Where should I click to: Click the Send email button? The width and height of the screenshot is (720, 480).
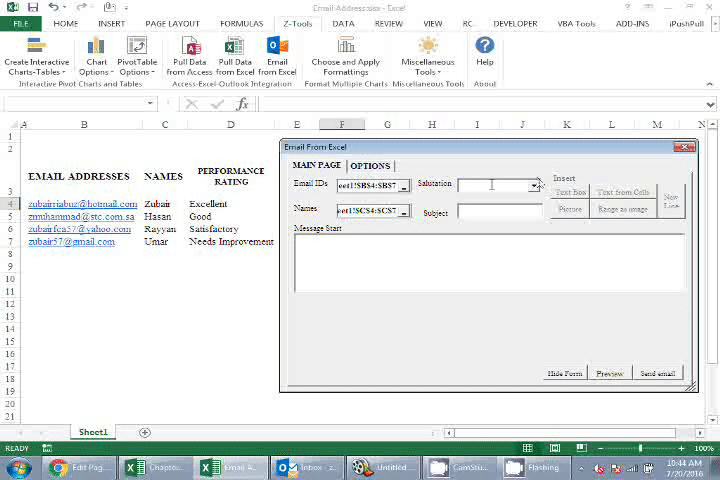click(x=658, y=373)
